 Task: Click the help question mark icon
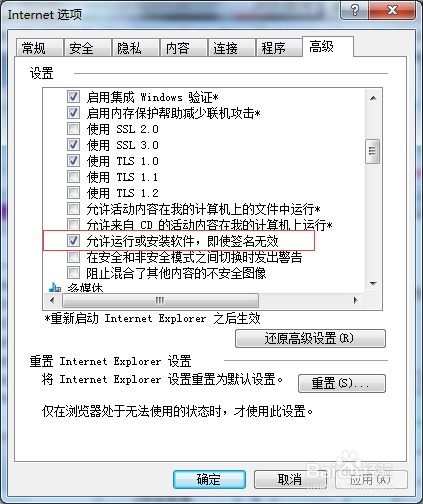(x=355, y=10)
